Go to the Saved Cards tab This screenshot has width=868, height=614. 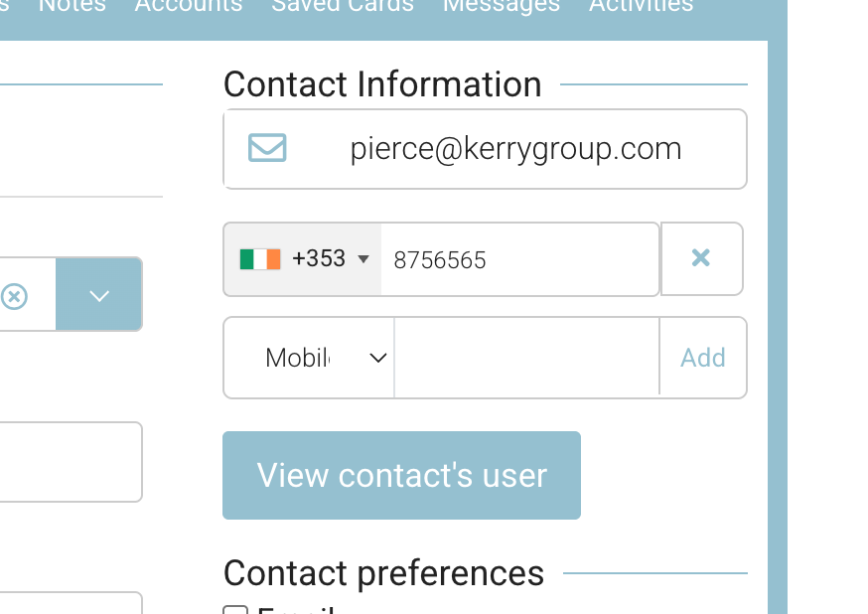(x=343, y=6)
